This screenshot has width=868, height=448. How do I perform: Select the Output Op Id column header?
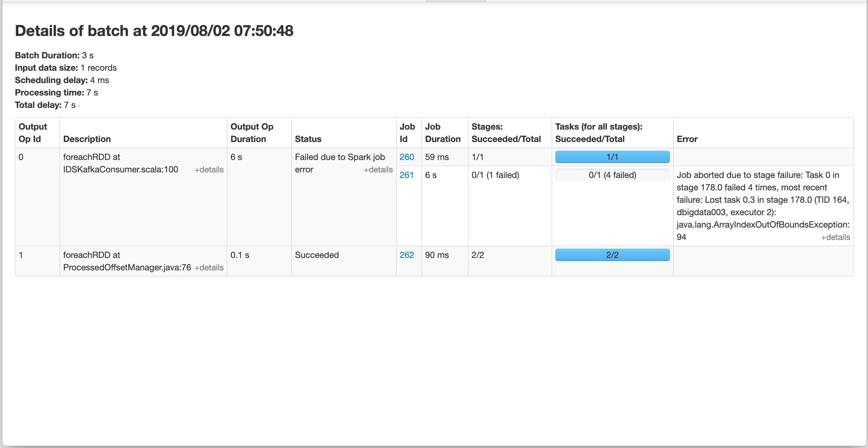33,132
